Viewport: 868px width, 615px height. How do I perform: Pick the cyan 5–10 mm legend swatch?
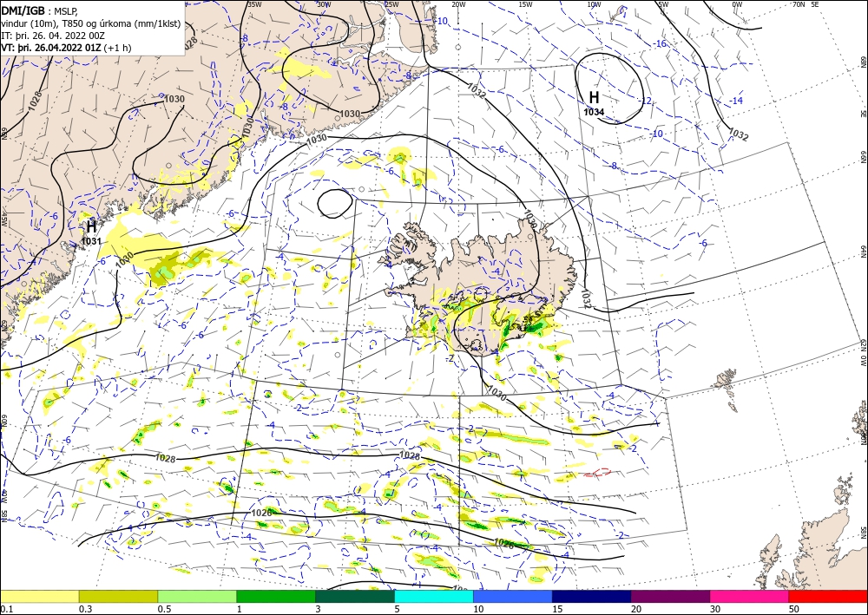point(434,596)
